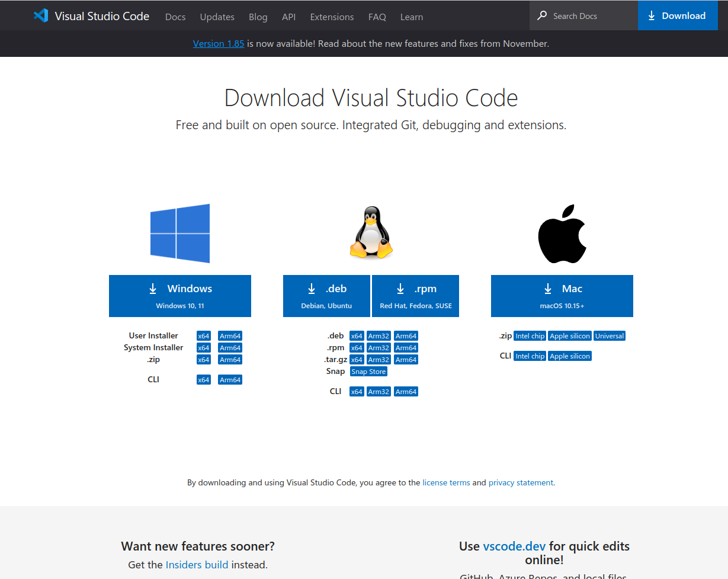The width and height of the screenshot is (728, 579).
Task: Select Arm32 in Linux CLI row
Action: click(x=379, y=392)
